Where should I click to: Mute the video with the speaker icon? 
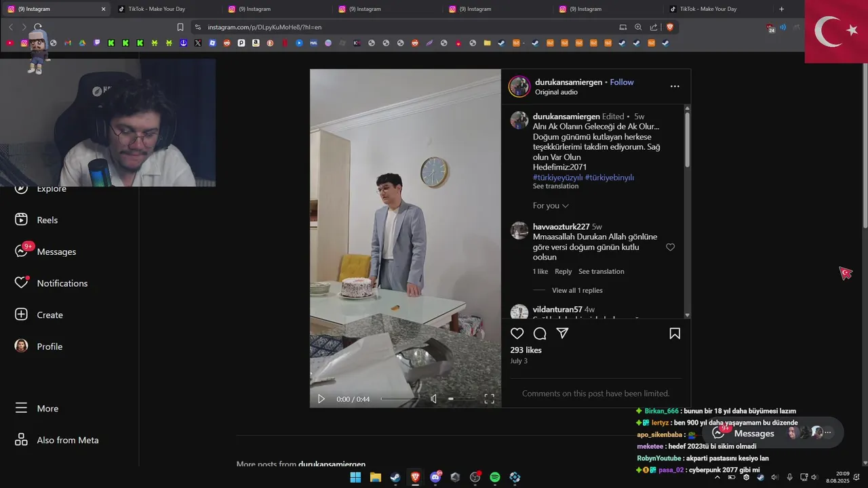(434, 399)
